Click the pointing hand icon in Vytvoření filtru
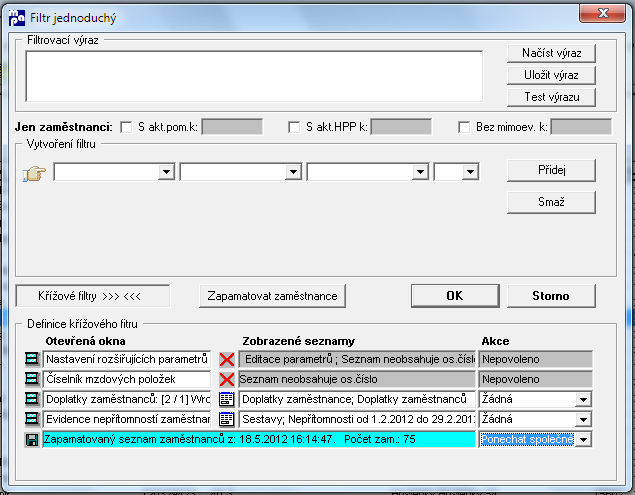The height and width of the screenshot is (495, 635). coord(34,174)
